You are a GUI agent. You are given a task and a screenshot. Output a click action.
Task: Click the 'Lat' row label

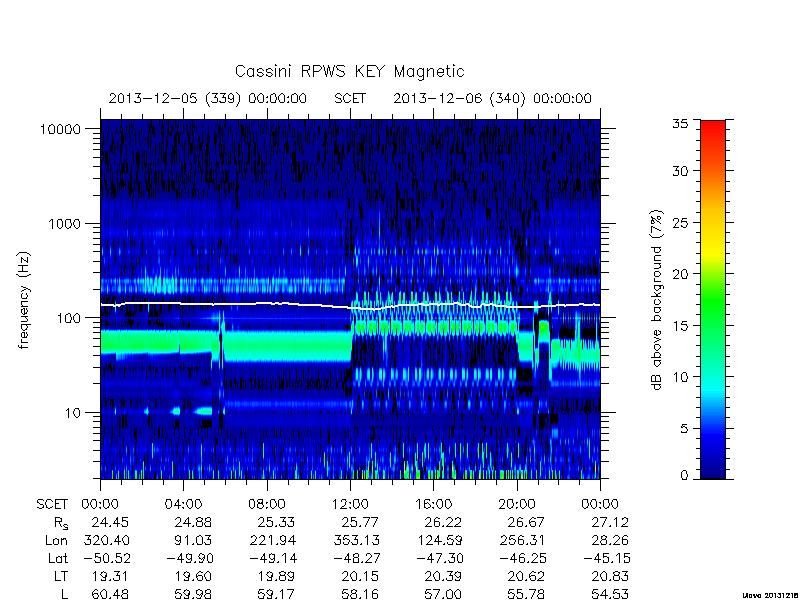pos(58,558)
